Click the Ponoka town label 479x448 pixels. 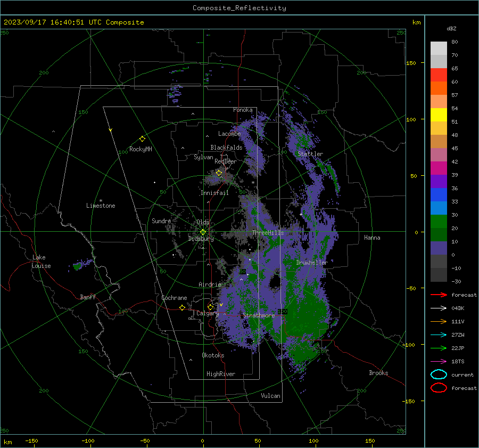[243, 110]
